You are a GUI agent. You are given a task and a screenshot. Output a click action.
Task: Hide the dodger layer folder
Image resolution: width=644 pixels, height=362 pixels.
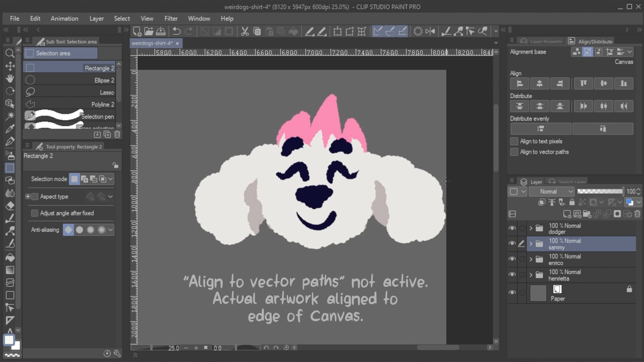(x=512, y=228)
